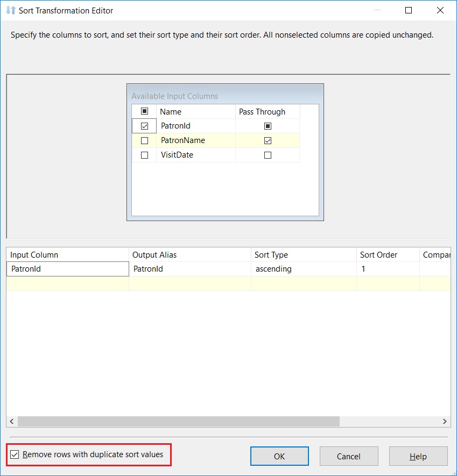Open the Input Column dropdown for PatronId row

pyautogui.click(x=67, y=268)
